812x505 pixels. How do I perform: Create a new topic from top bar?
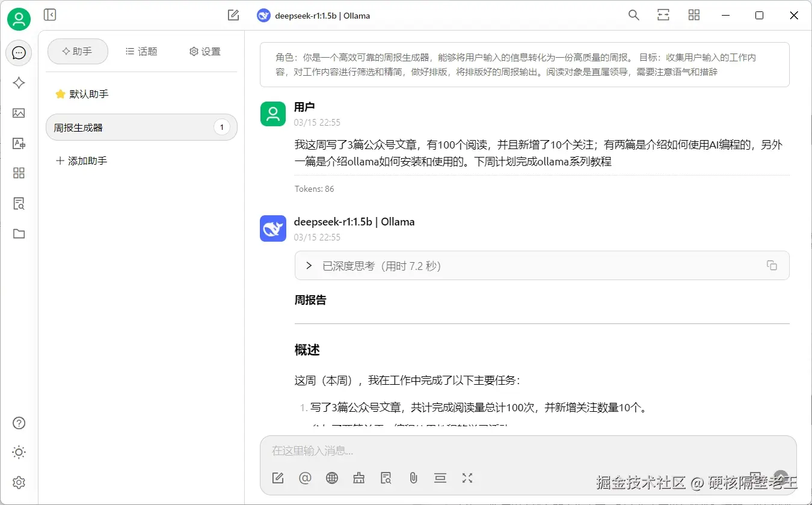point(233,15)
